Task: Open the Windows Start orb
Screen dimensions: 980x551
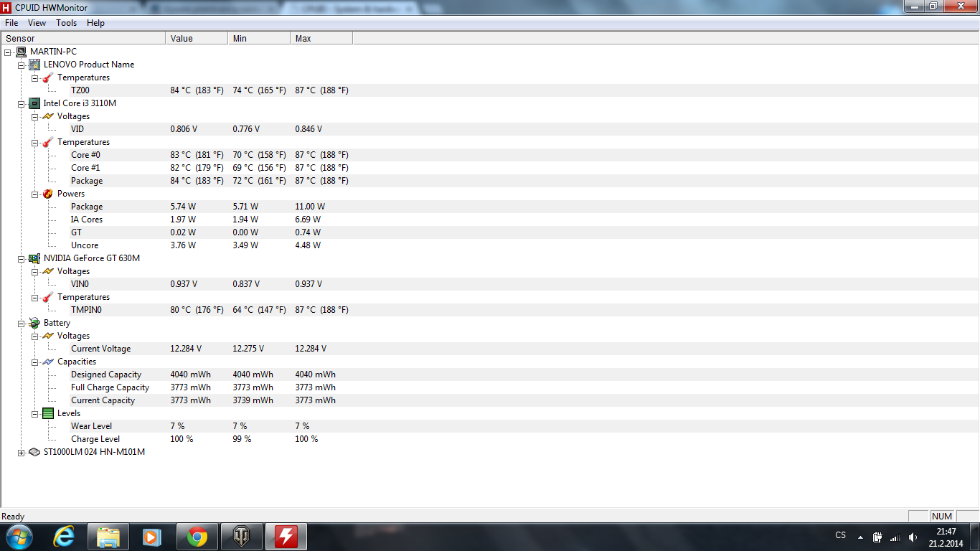Action: click(18, 537)
